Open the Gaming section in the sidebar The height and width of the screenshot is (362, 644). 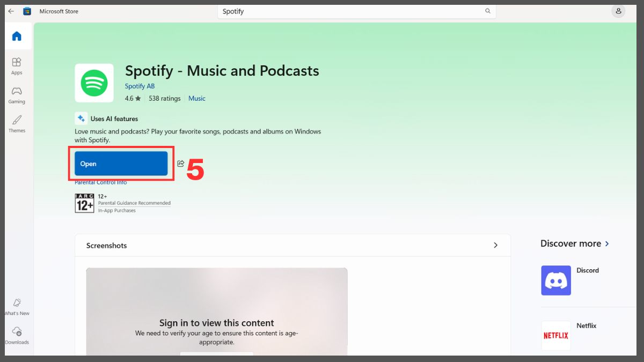coord(17,95)
